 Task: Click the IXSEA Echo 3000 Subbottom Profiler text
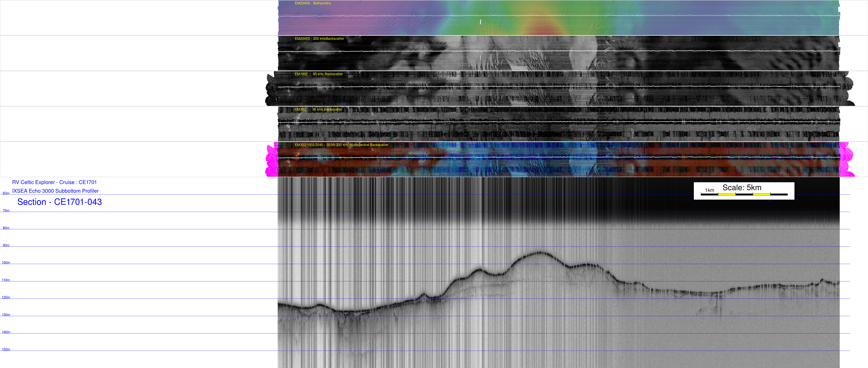tap(55, 191)
